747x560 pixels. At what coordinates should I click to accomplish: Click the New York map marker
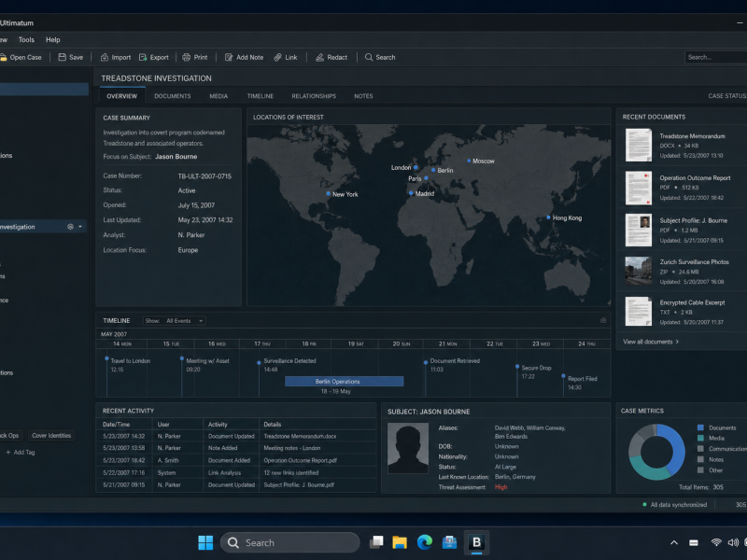click(x=329, y=194)
